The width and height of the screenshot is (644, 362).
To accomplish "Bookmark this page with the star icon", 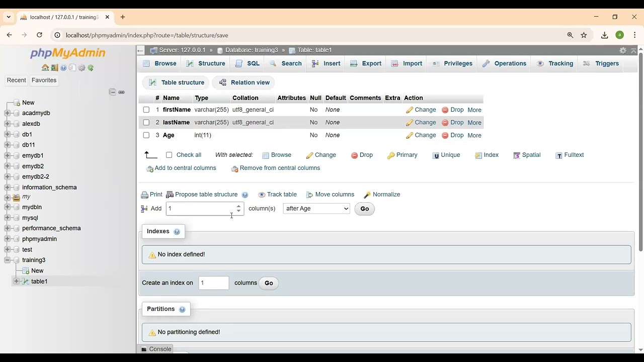I will (x=584, y=35).
